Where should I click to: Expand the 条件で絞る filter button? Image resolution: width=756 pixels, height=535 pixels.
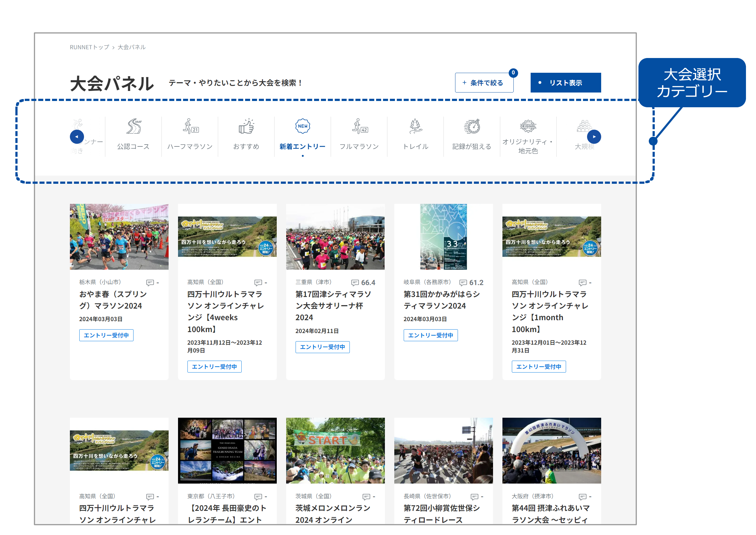(484, 83)
